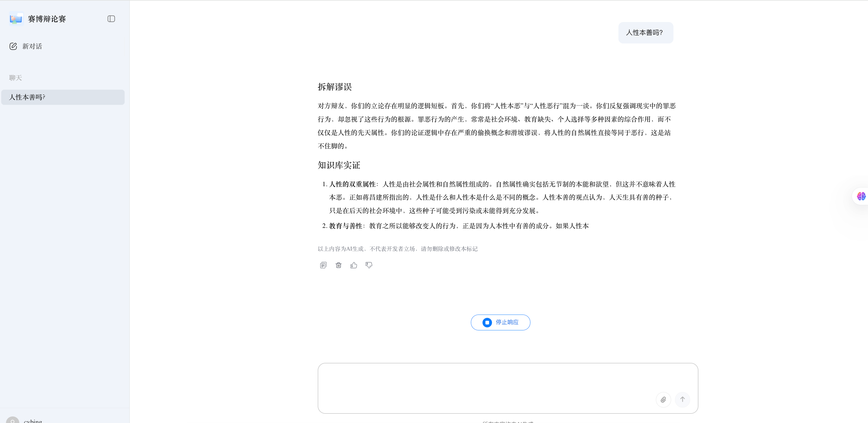Select the new chat pencil icon

(x=13, y=46)
